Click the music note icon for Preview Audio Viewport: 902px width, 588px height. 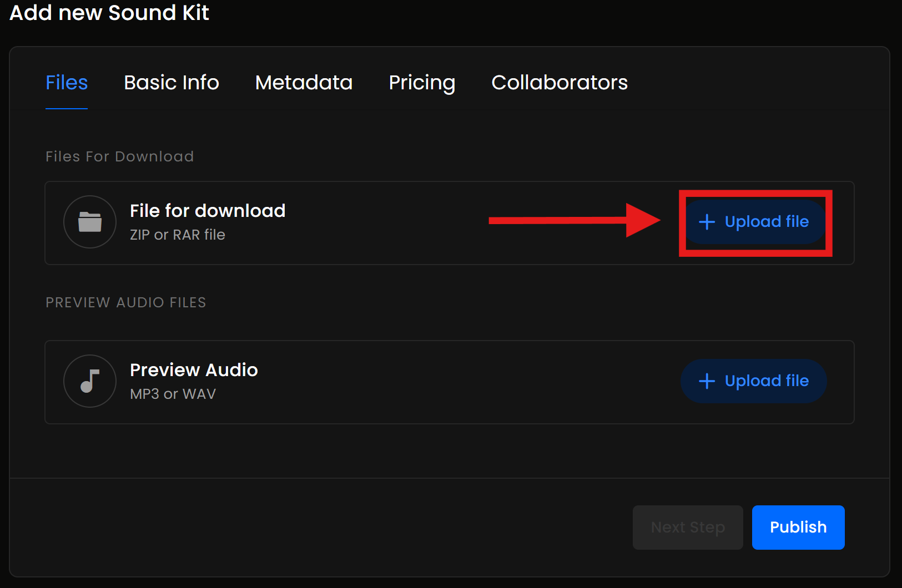90,381
